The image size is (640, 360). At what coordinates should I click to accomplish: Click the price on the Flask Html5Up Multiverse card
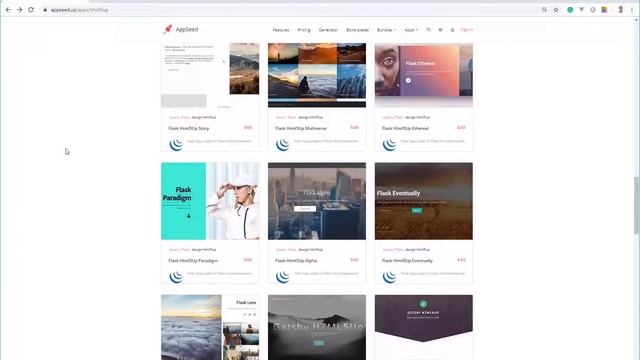[354, 128]
